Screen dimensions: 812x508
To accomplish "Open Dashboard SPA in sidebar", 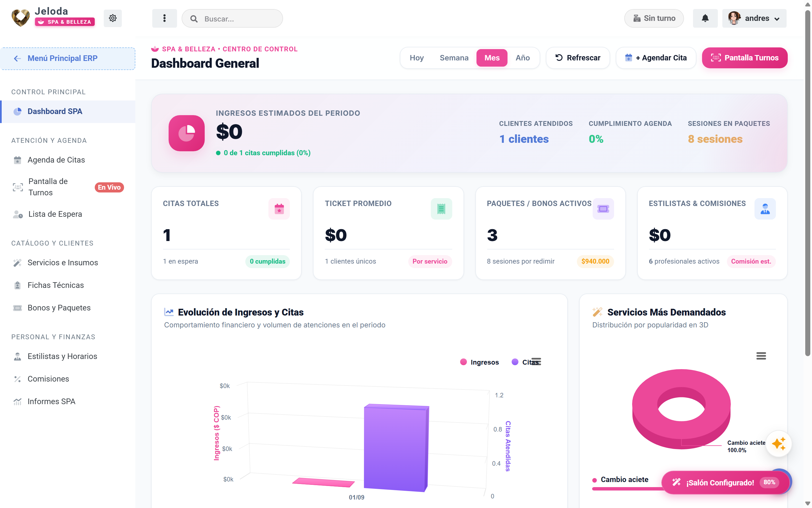I will (x=68, y=111).
